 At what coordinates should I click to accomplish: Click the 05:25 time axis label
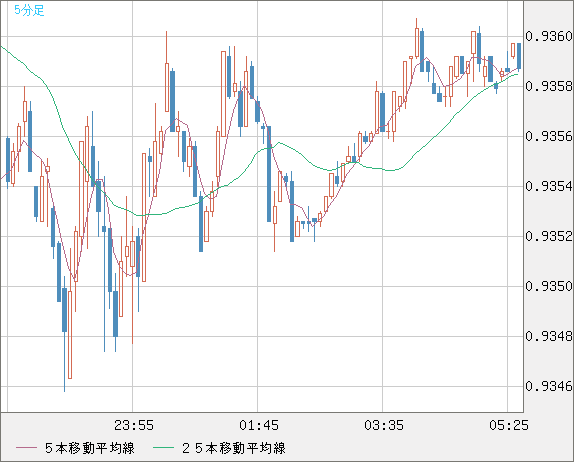509,425
